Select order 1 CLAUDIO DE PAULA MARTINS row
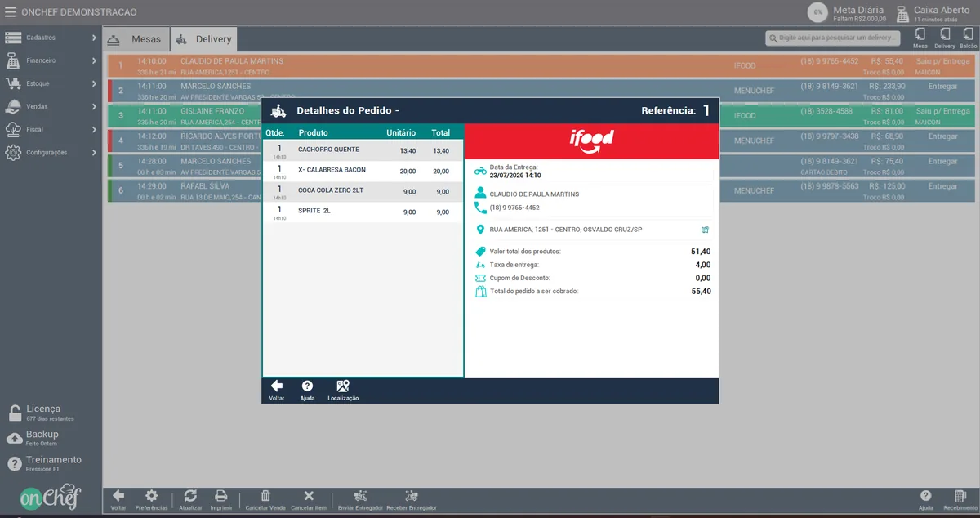980x518 pixels. pyautogui.click(x=542, y=66)
